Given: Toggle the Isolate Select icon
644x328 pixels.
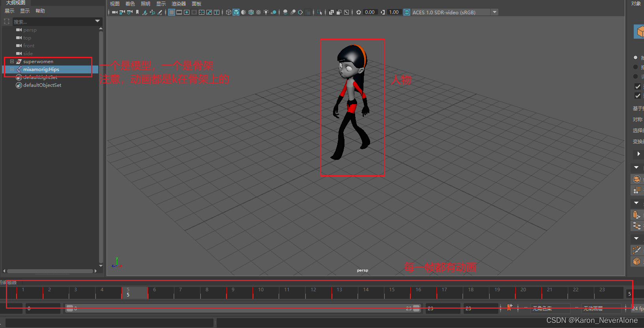Looking at the screenshot, I should pyautogui.click(x=320, y=12).
